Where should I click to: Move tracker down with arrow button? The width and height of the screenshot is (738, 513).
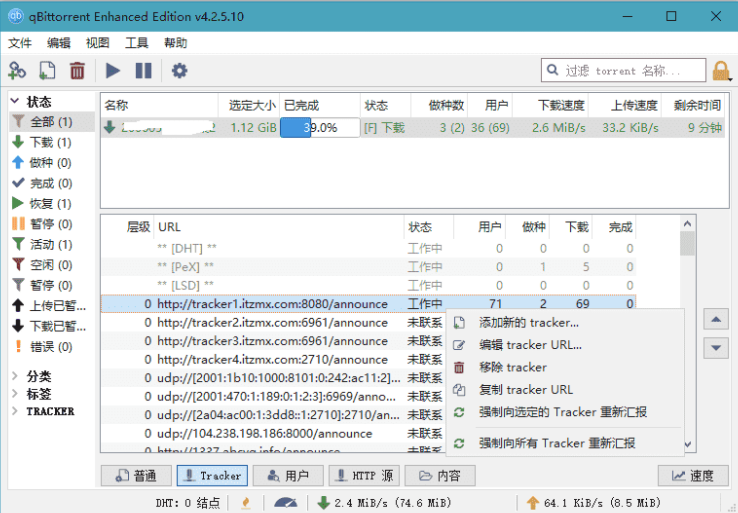tap(716, 348)
